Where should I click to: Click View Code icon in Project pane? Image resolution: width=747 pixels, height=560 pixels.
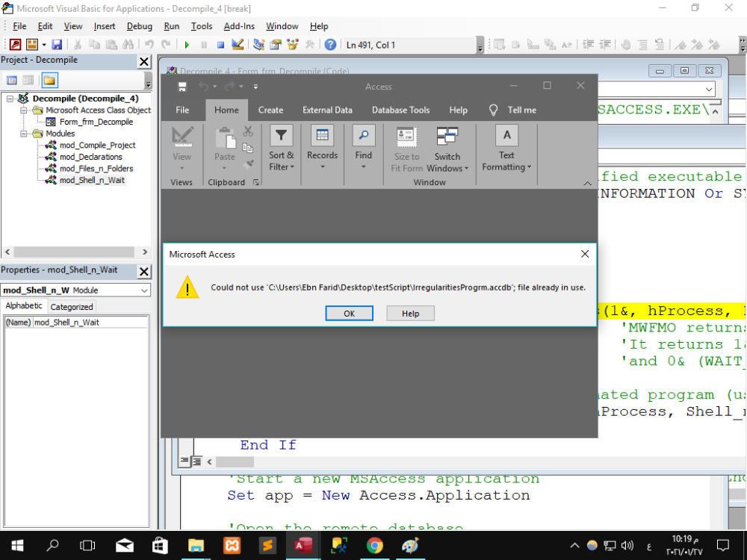(x=12, y=80)
